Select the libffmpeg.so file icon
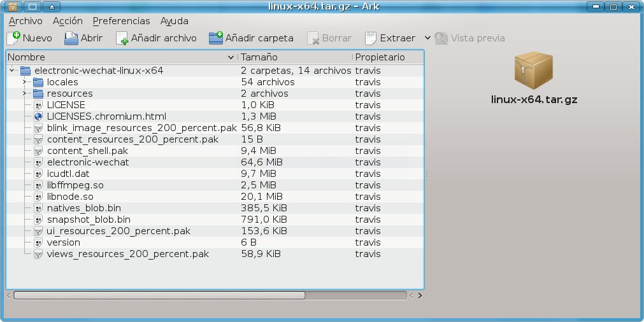The width and height of the screenshot is (644, 322). [38, 185]
